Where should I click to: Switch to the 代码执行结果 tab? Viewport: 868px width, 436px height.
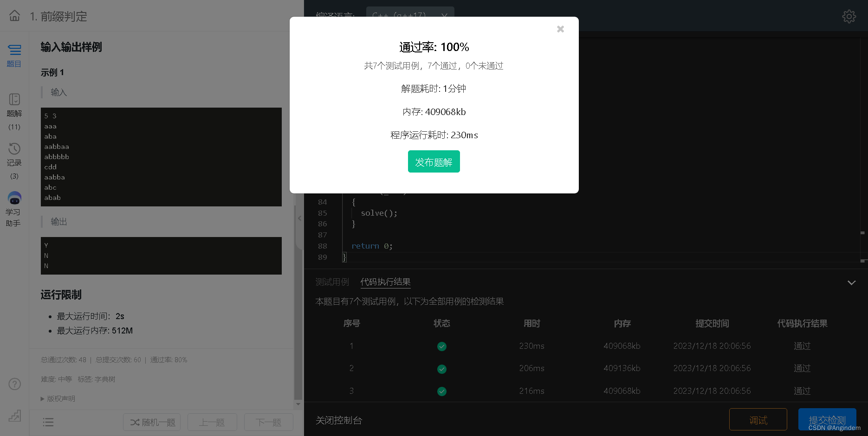pyautogui.click(x=385, y=282)
